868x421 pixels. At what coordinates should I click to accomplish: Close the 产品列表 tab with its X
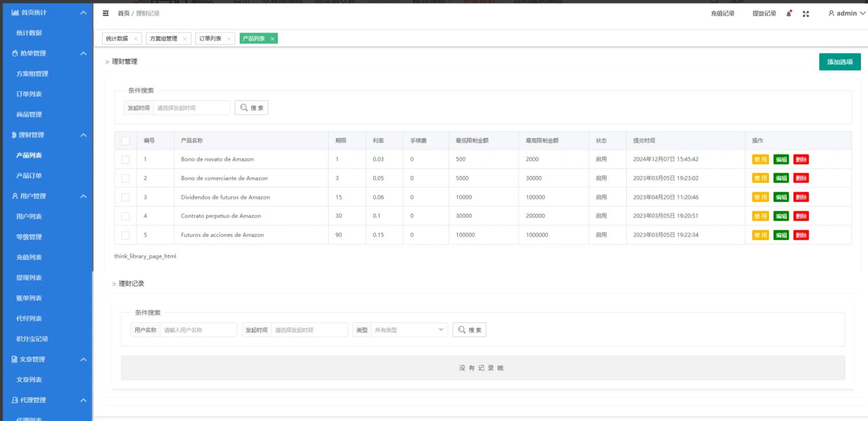272,39
